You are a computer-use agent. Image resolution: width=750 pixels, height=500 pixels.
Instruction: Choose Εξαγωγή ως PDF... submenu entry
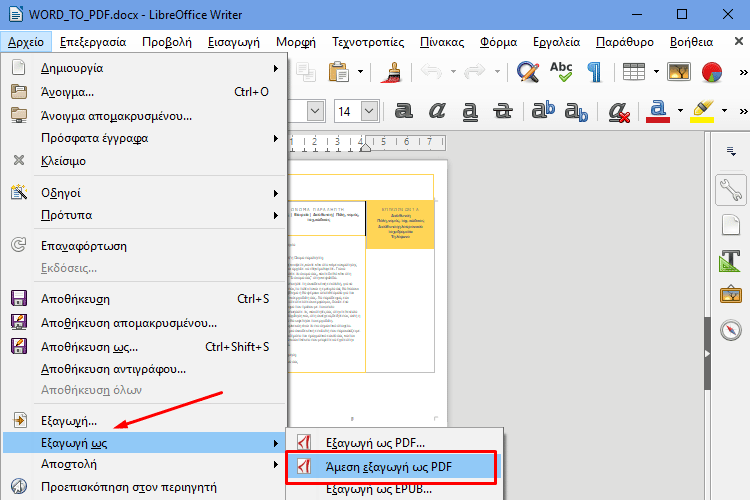(x=395, y=443)
